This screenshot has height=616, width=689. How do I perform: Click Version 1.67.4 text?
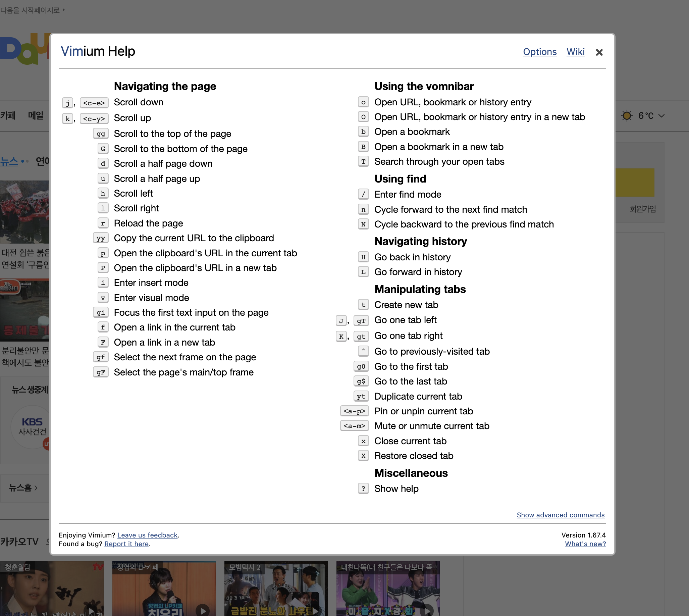[x=583, y=535]
